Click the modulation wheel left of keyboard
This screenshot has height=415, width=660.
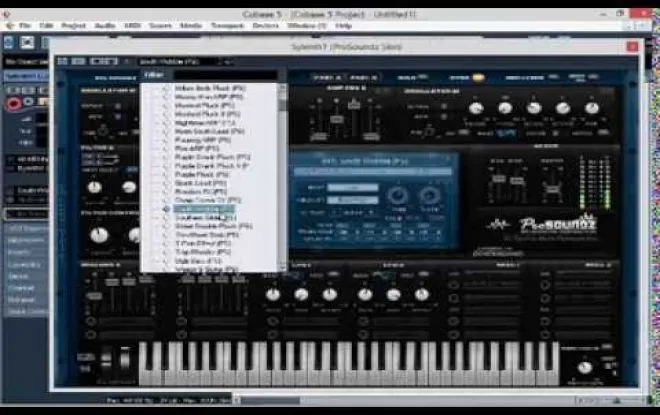click(x=126, y=358)
